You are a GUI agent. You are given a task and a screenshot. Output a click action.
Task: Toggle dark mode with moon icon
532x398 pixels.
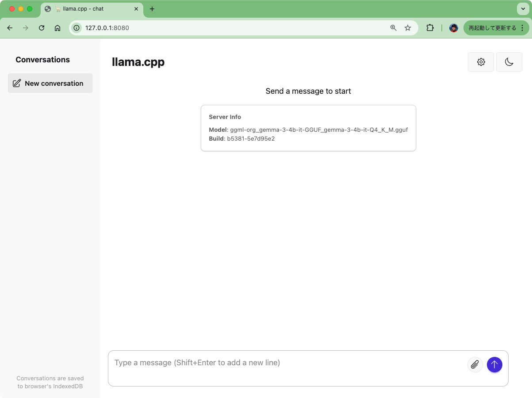tap(509, 62)
